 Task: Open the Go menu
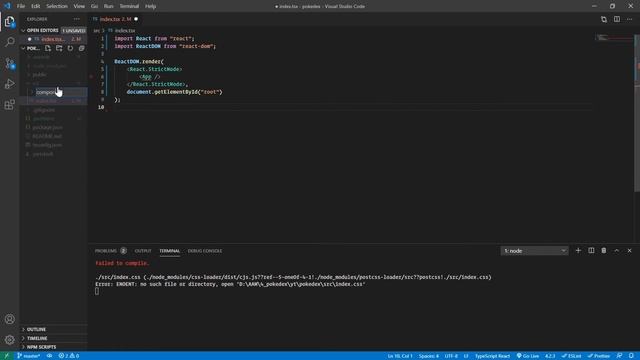click(x=94, y=6)
